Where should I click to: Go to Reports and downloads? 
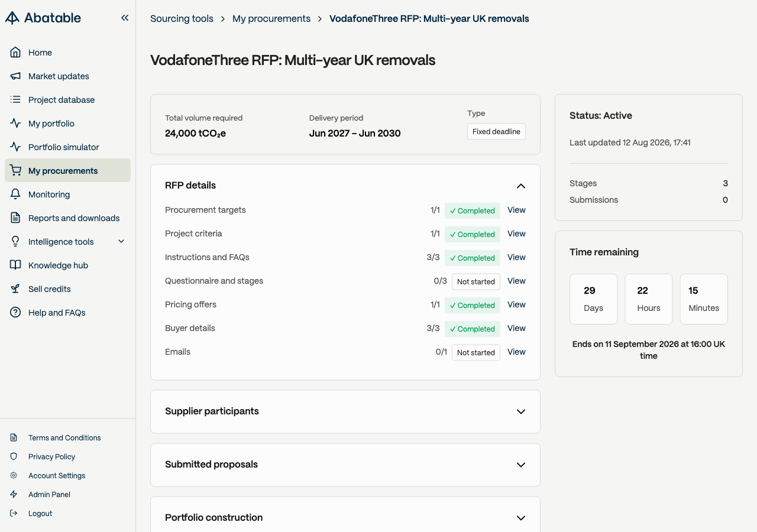coord(67,218)
